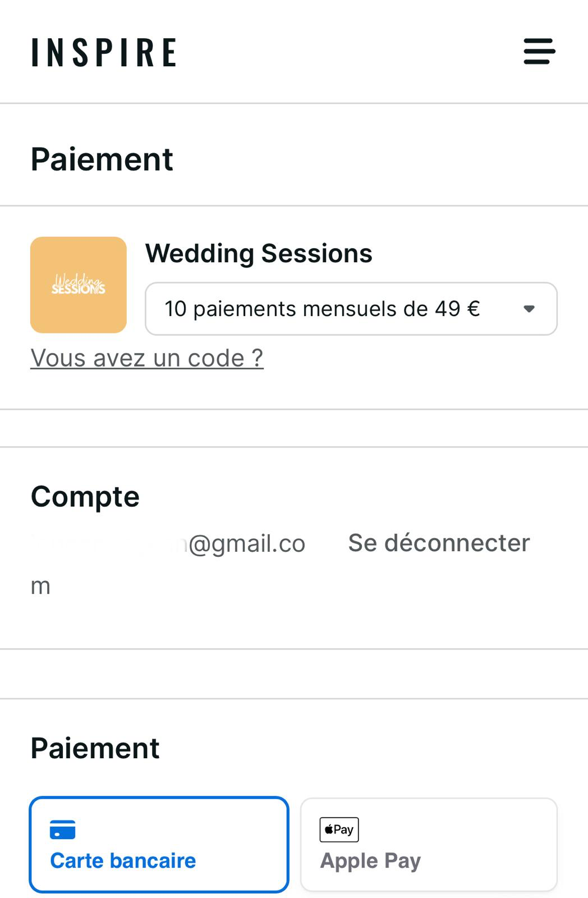Screen dimensions: 588x898
Task: Choose the Apple Pay payment method box
Action: click(x=429, y=844)
